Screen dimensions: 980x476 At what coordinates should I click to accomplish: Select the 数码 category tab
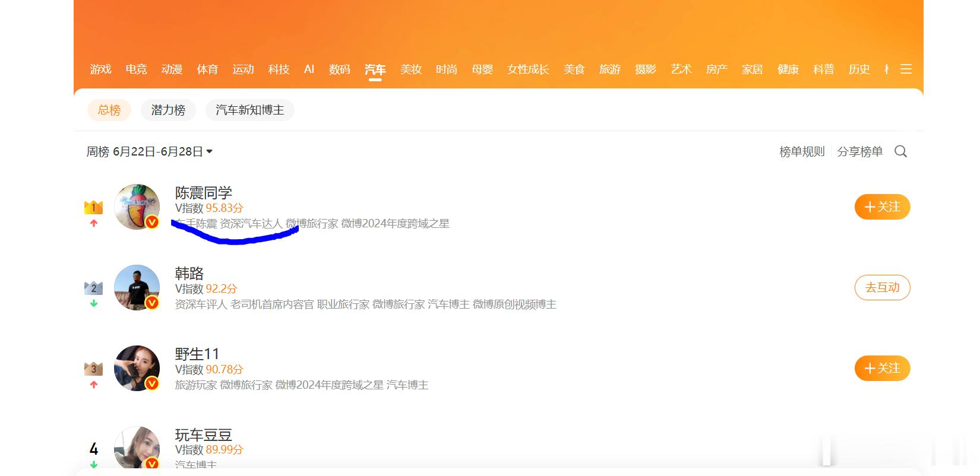tap(340, 69)
